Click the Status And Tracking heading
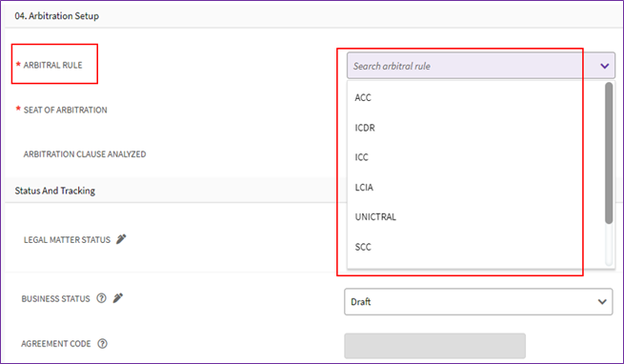Screen dimensions: 624x364 coord(55,191)
